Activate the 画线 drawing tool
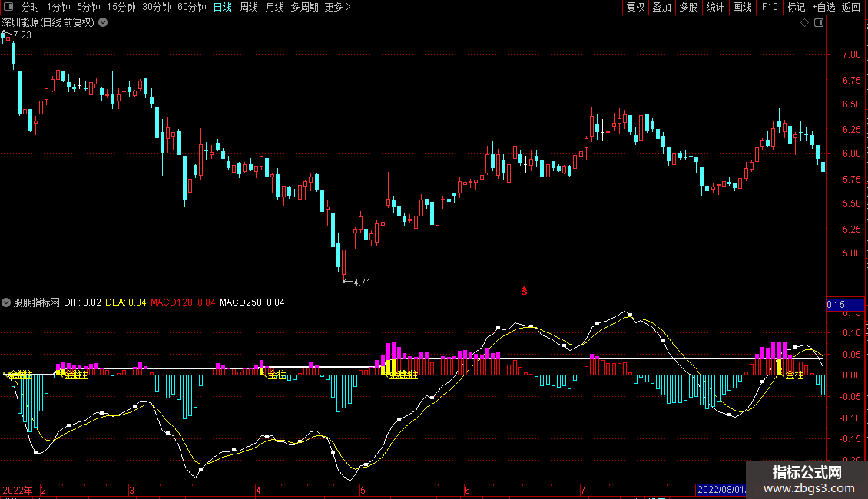This screenshot has height=499, width=868. (x=742, y=7)
